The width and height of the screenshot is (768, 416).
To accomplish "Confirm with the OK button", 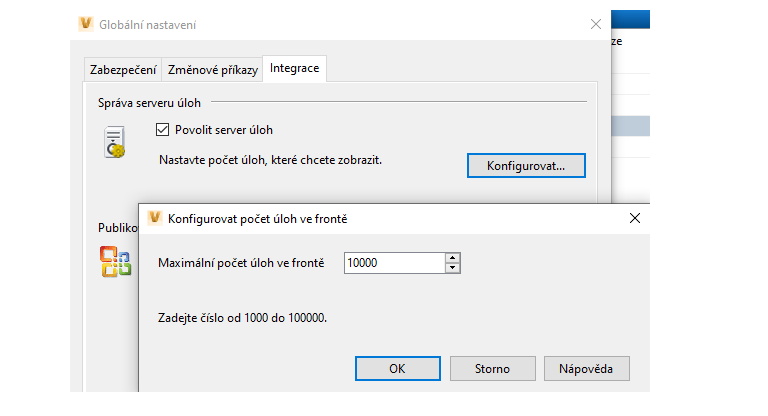I will [x=397, y=368].
